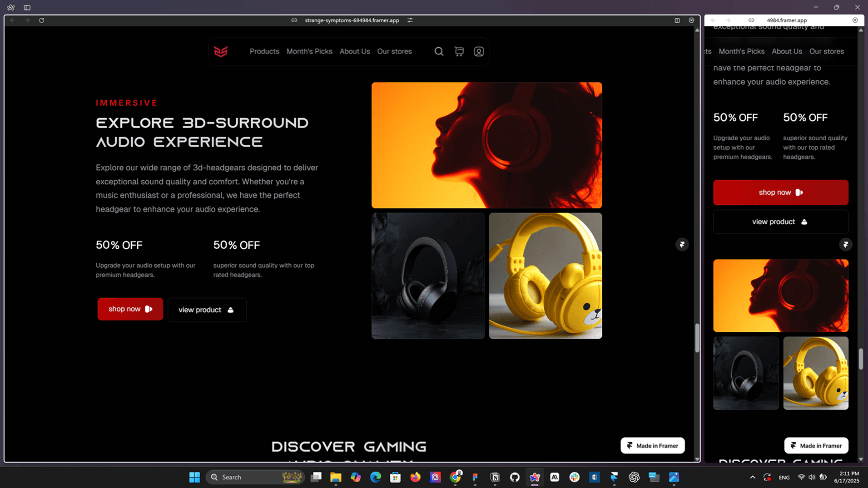868x488 pixels.
Task: Open the black headphones image in left pane
Action: click(x=428, y=276)
